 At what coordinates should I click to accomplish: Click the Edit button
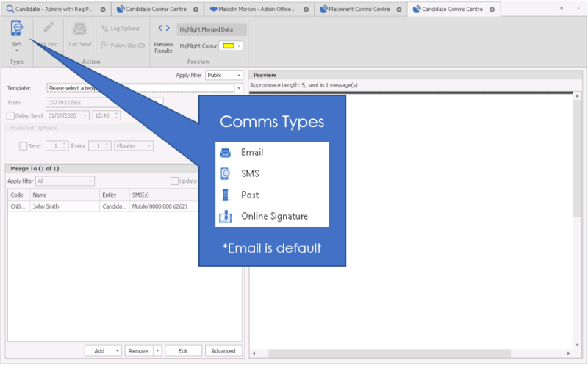[183, 351]
